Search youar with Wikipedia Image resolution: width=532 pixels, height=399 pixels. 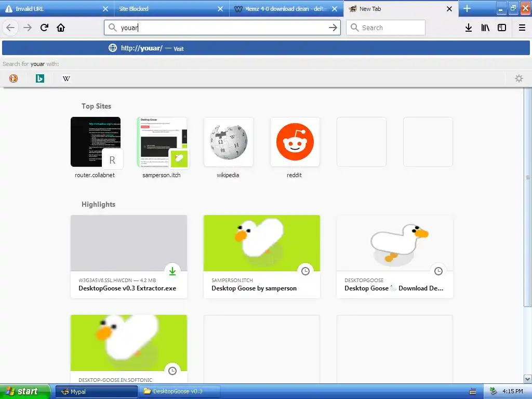coord(66,78)
